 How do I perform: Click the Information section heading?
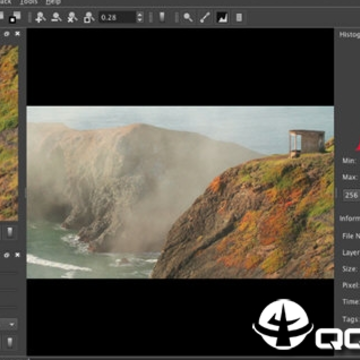coord(350,219)
